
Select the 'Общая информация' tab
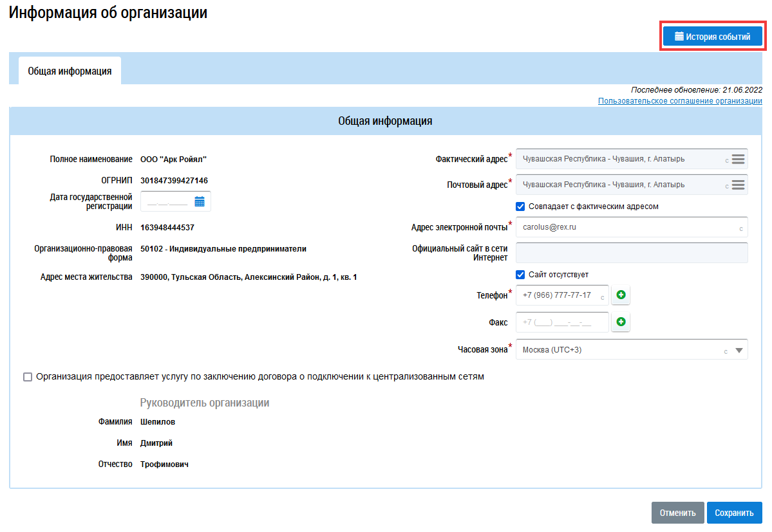pyautogui.click(x=70, y=71)
